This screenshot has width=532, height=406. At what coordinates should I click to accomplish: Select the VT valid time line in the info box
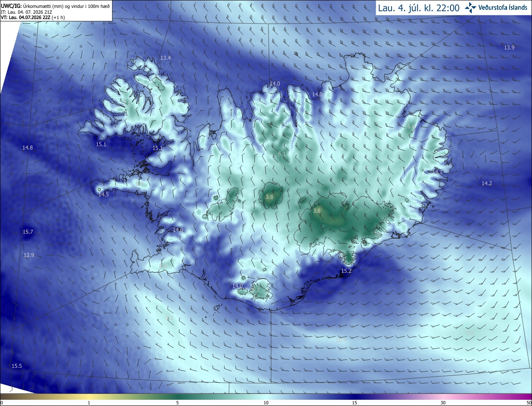31,17
